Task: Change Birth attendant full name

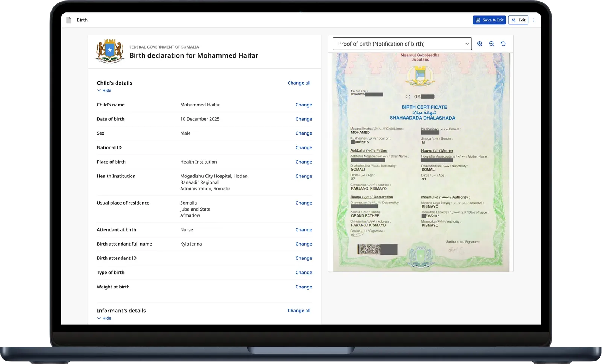Action: [x=304, y=244]
